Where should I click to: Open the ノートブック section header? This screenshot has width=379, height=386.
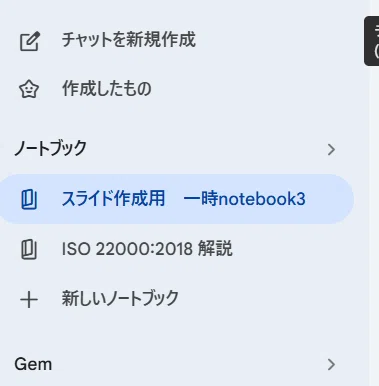click(50, 148)
